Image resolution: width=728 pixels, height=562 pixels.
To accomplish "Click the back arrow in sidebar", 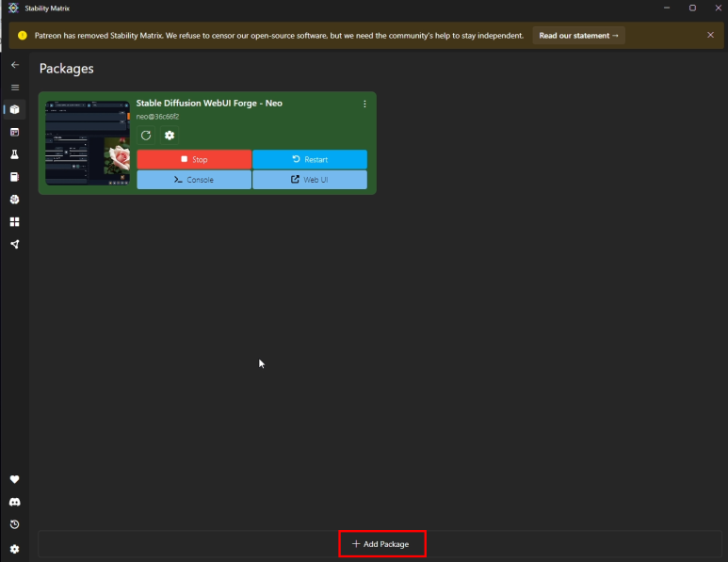I will (x=15, y=65).
